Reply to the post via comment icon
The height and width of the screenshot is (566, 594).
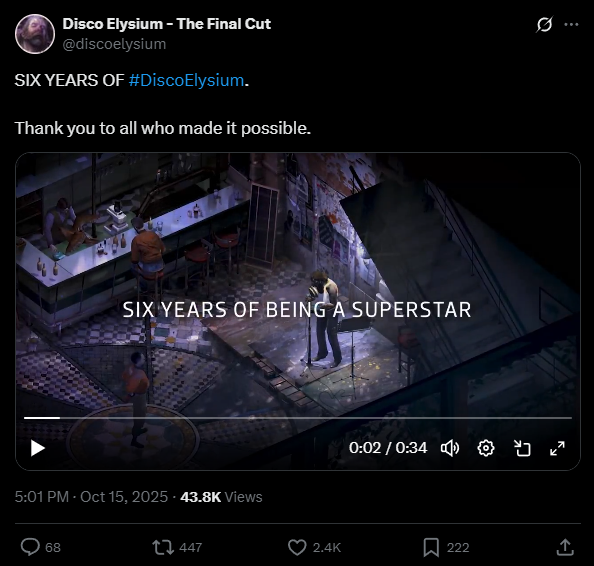point(30,547)
